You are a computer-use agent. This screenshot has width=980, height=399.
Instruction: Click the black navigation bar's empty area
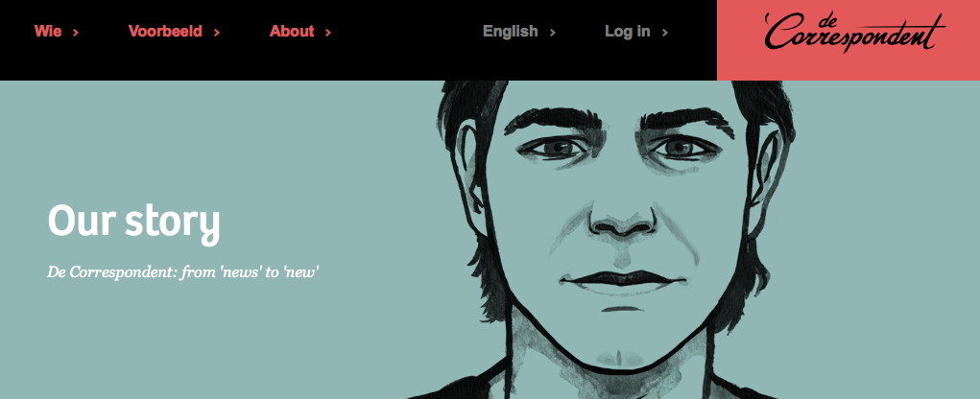pyautogui.click(x=406, y=40)
